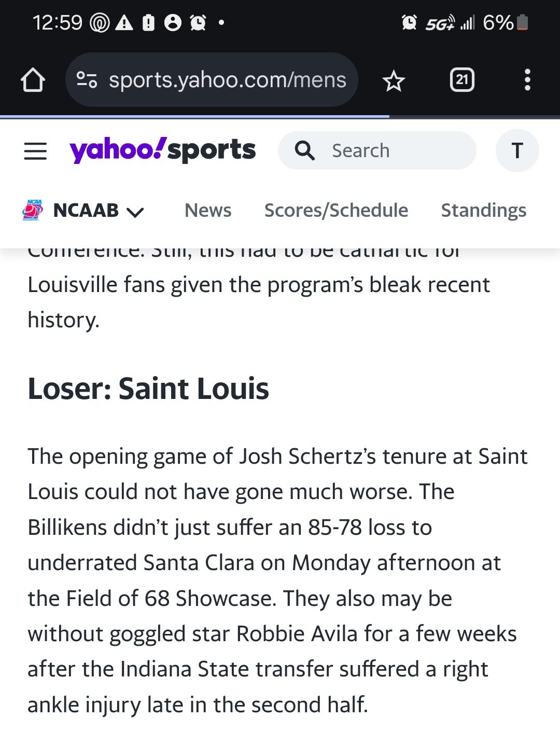
Task: Tap the magnifying glass search icon
Action: 305,150
